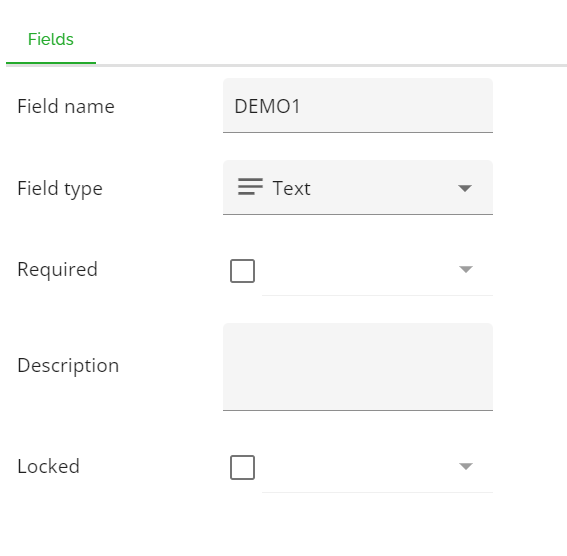Image resolution: width=567 pixels, height=556 pixels.
Task: Click the Field type dropdown arrow
Action: point(465,188)
